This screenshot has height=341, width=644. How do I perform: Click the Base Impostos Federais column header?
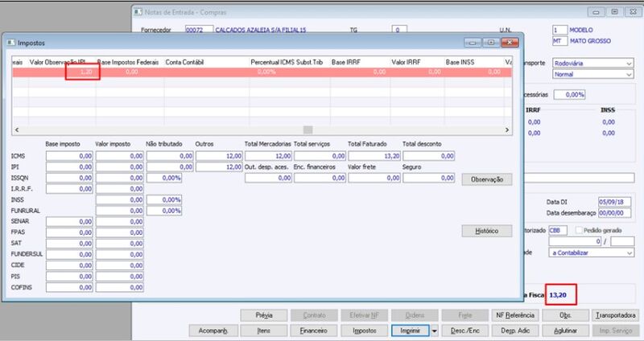[x=130, y=62]
